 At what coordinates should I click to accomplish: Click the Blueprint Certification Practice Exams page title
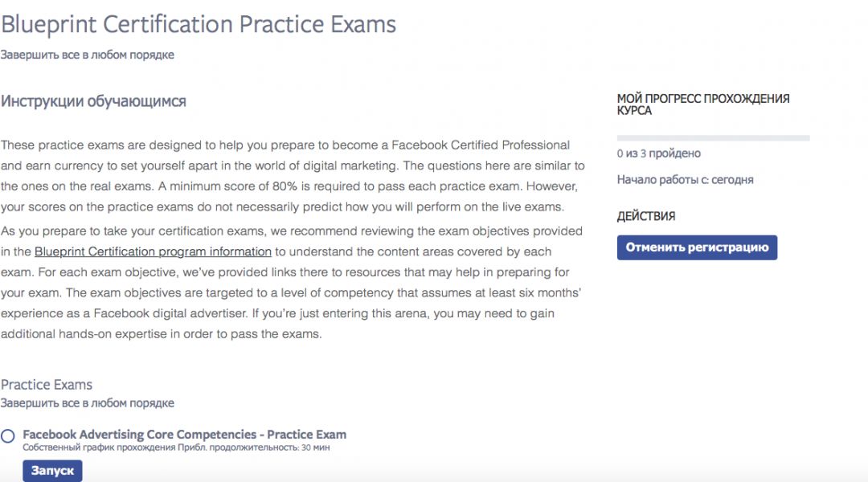[x=199, y=24]
